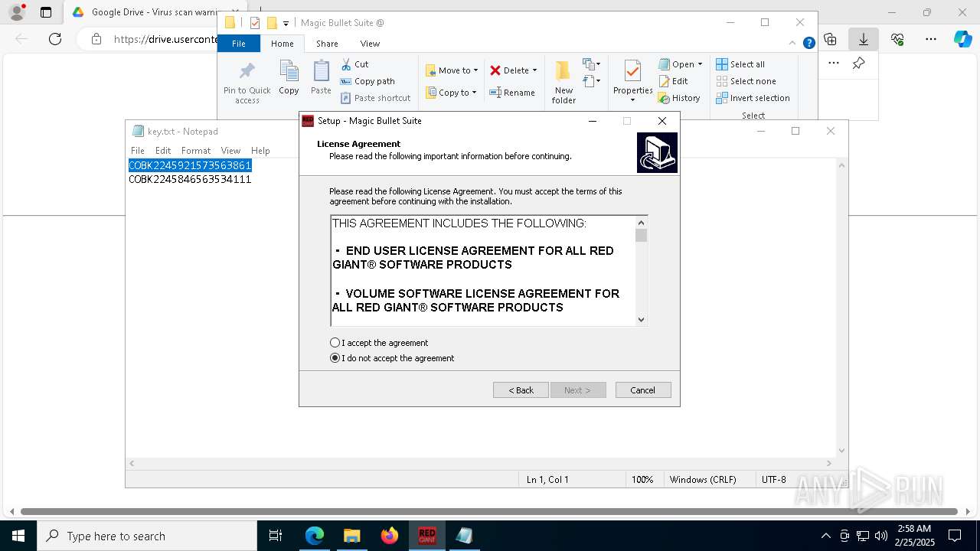The width and height of the screenshot is (980, 551).
Task: Click Type here to search box
Action: point(147,536)
